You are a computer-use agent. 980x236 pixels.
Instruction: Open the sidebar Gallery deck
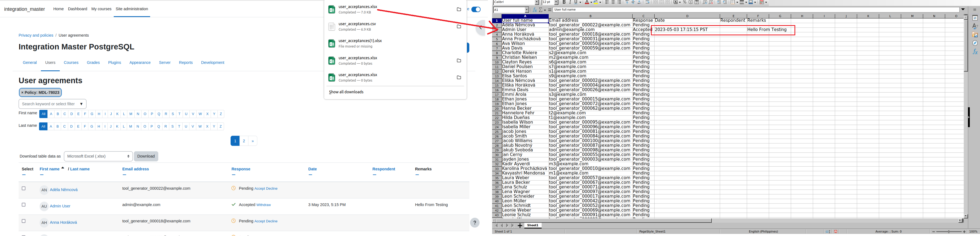975,35
